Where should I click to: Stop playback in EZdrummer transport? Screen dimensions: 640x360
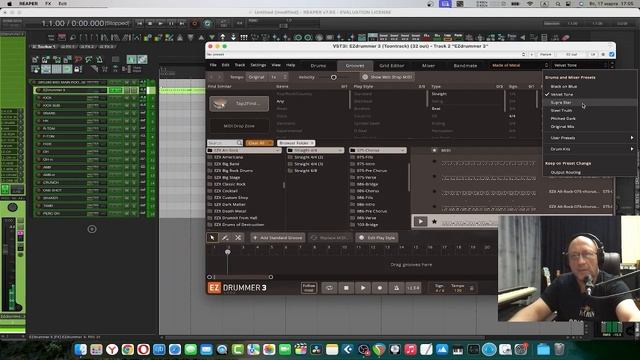pos(346,288)
